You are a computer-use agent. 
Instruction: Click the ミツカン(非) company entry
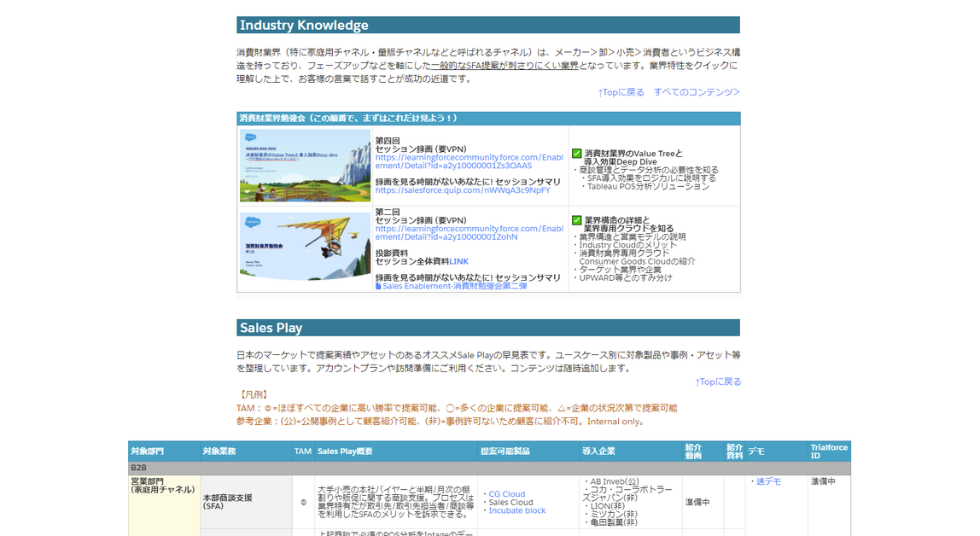[x=613, y=514]
